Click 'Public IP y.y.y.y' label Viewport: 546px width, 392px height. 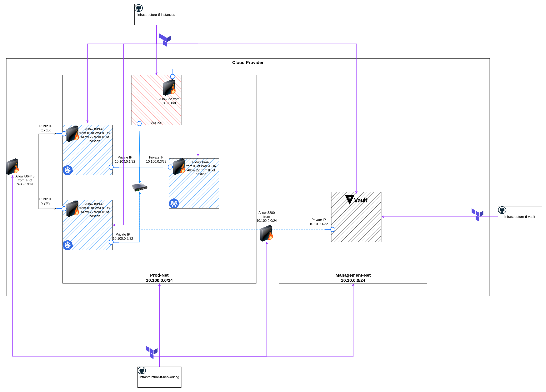46,201
